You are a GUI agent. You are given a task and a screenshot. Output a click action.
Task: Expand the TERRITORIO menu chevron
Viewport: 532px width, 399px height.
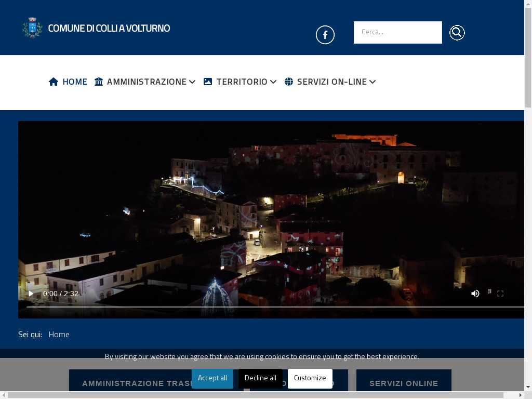click(273, 82)
